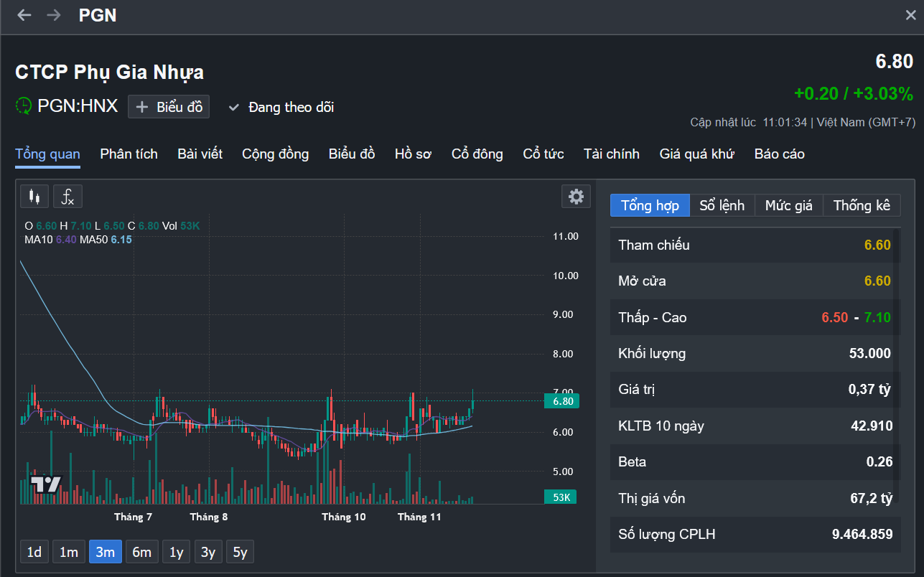Open the Cổ tức tab
This screenshot has width=924, height=577.
(543, 154)
